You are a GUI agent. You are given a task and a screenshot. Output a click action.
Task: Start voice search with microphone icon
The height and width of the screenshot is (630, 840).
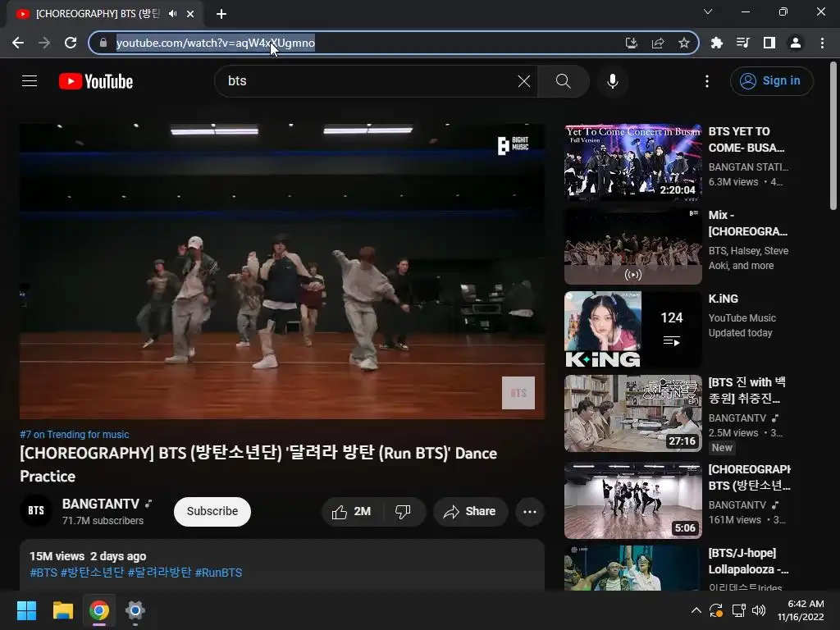point(612,81)
